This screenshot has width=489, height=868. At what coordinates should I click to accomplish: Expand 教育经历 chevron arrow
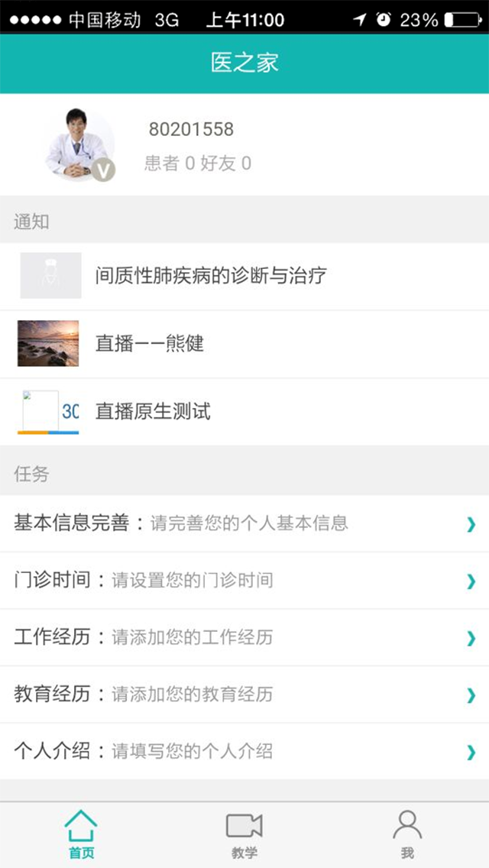tap(471, 695)
